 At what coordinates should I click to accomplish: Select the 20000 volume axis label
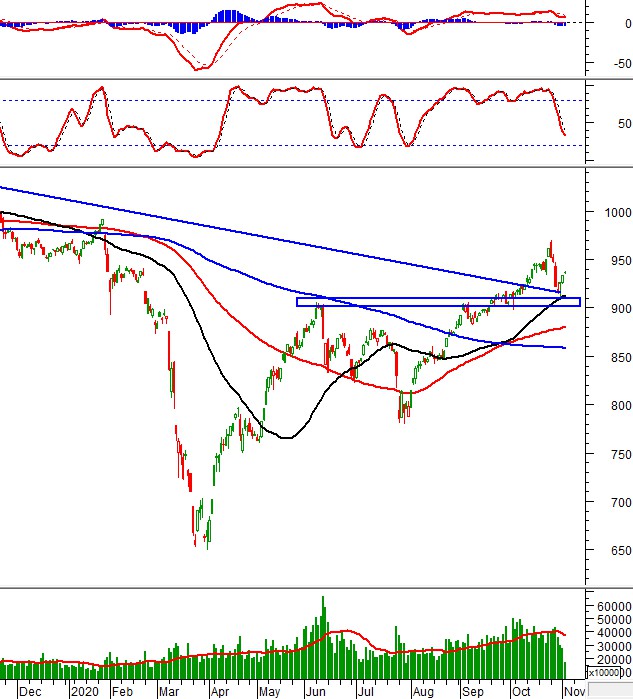coord(608,660)
